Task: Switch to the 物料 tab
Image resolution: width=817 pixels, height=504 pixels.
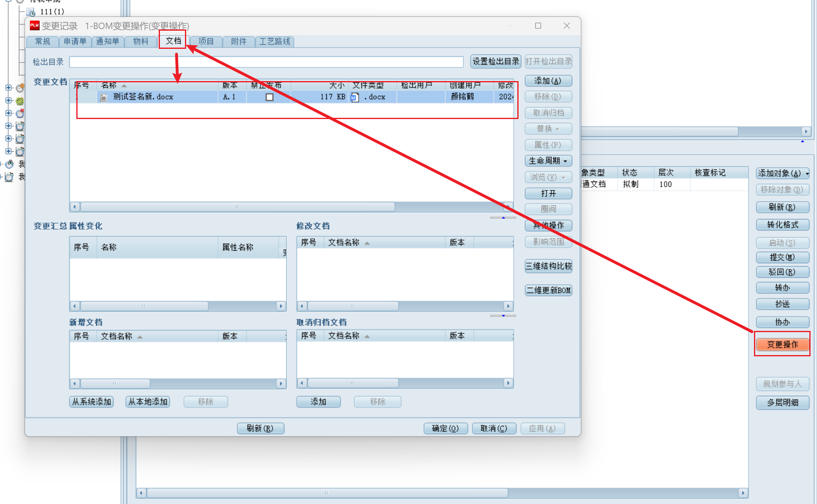Action: click(x=141, y=42)
